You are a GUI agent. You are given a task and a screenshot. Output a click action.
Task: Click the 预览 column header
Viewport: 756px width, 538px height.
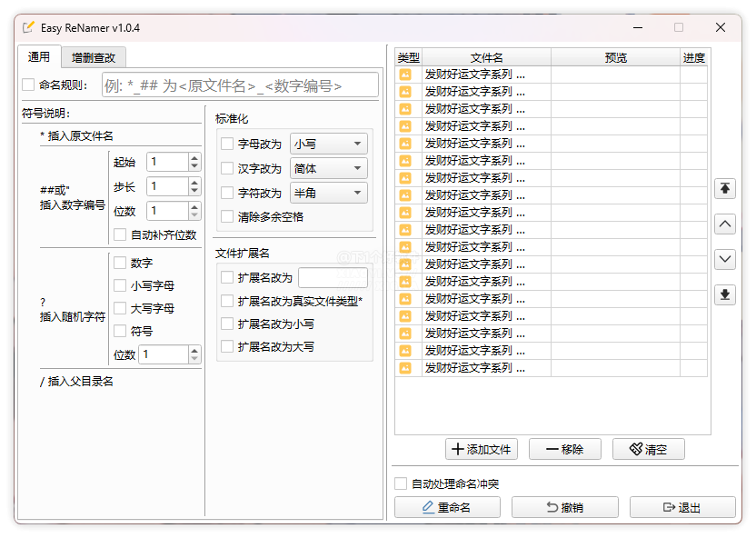(616, 58)
